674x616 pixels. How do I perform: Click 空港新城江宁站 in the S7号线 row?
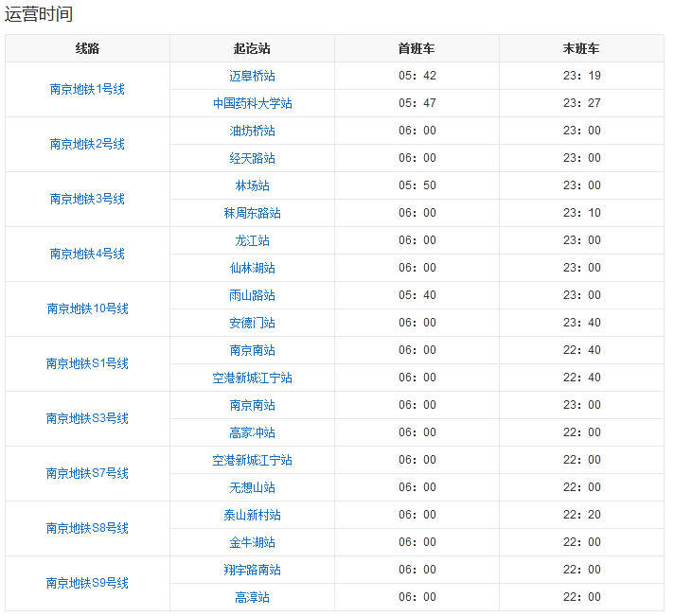252,461
